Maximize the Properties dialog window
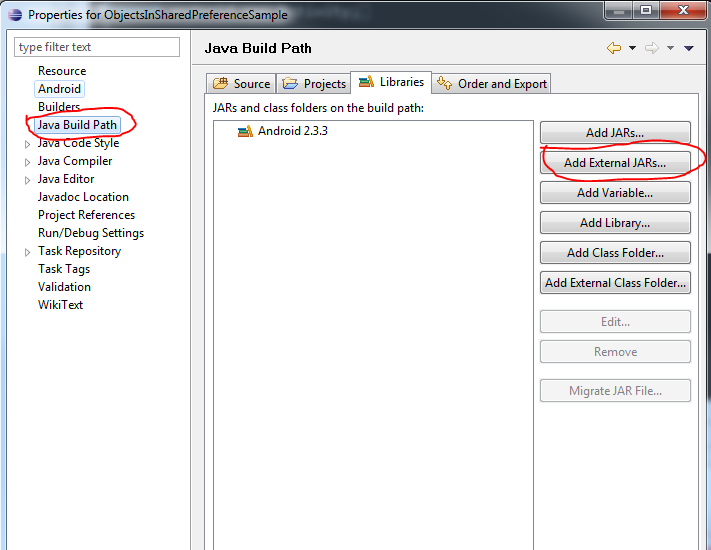711x550 pixels. click(646, 10)
